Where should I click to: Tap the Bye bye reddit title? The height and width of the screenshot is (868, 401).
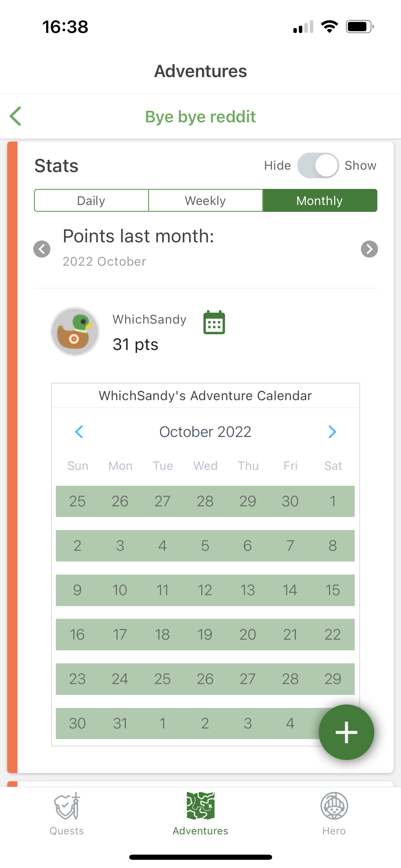point(200,117)
